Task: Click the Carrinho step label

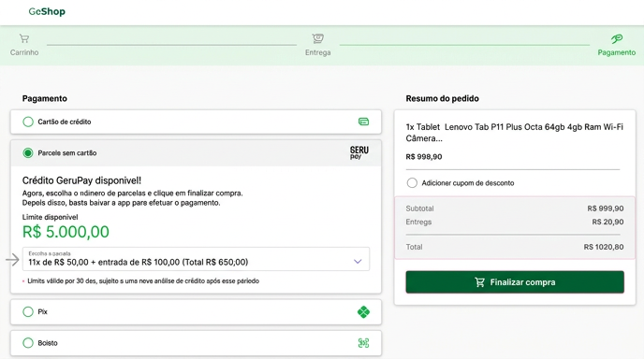Action: (24, 52)
